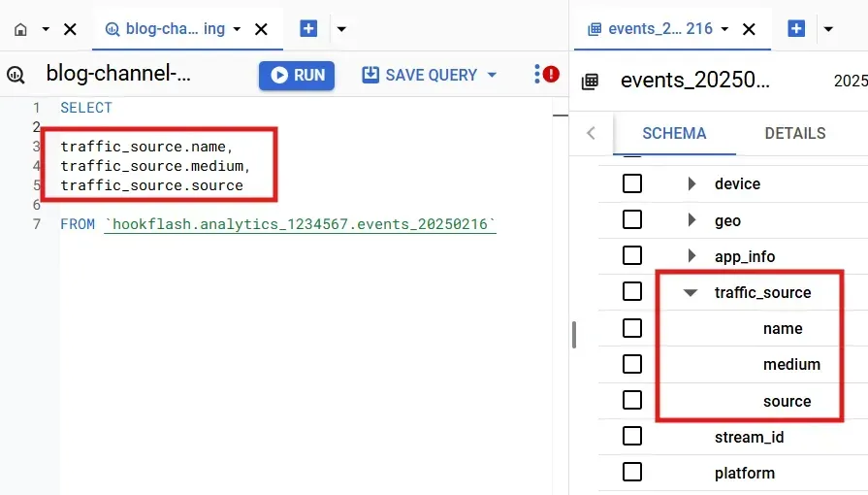The image size is (868, 495).
Task: Select the Schema tab
Action: point(674,134)
